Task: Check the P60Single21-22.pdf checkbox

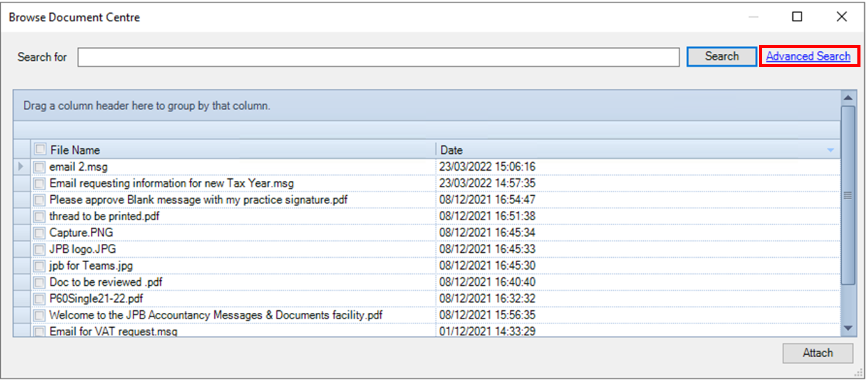Action: click(x=39, y=298)
